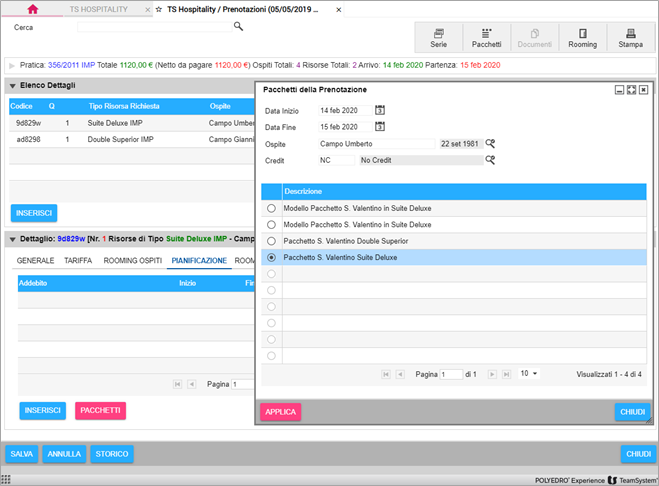Image resolution: width=659 pixels, height=486 pixels.
Task: Click the Stampa print tool
Action: (x=630, y=38)
